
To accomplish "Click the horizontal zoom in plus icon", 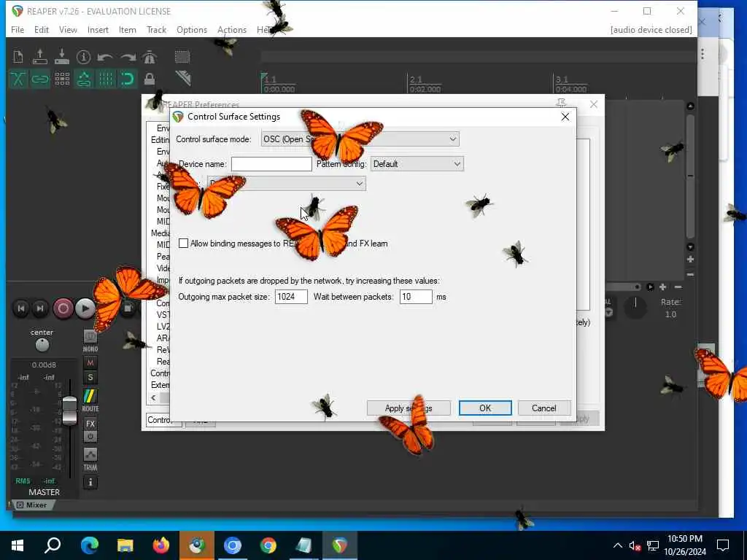I will tap(662, 287).
